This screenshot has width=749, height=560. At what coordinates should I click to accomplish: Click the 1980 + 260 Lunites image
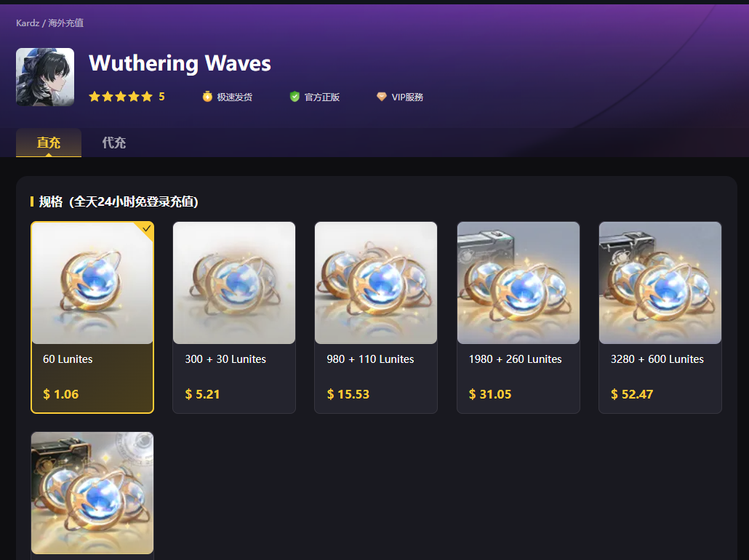click(518, 283)
